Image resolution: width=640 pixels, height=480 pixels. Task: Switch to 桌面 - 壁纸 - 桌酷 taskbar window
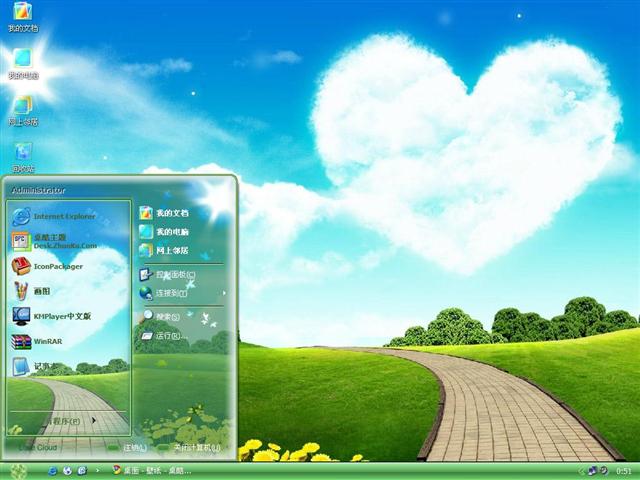click(x=153, y=471)
